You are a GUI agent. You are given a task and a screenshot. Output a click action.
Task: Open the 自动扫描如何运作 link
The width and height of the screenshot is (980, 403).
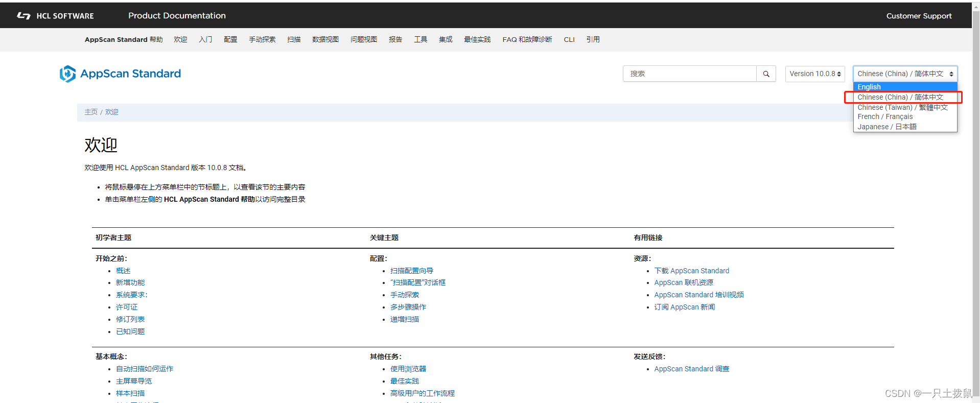145,369
